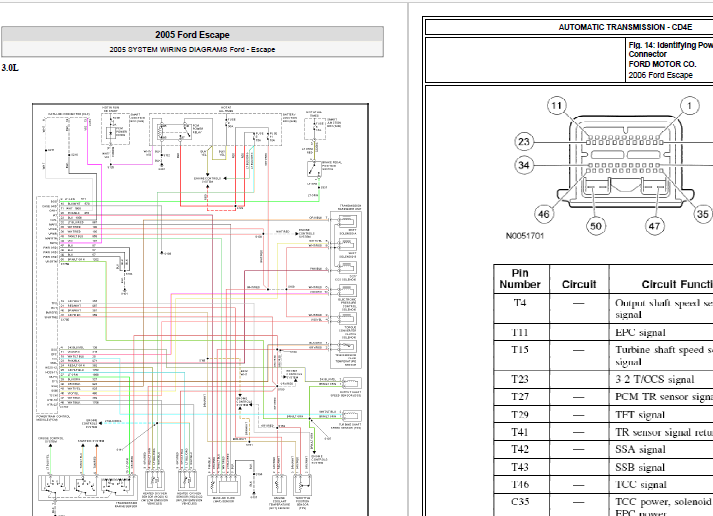The width and height of the screenshot is (713, 516).
Task: Click connector pin callout circle 1
Action: pos(689,106)
